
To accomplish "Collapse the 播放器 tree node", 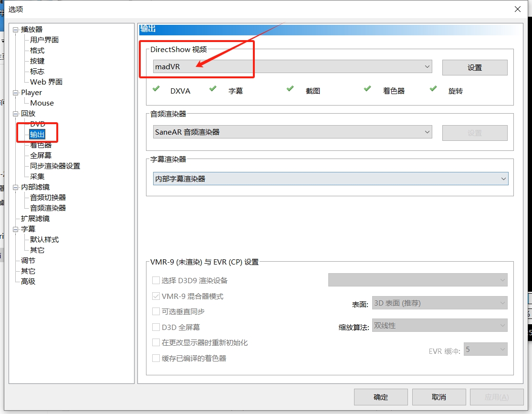I will click(x=15, y=30).
